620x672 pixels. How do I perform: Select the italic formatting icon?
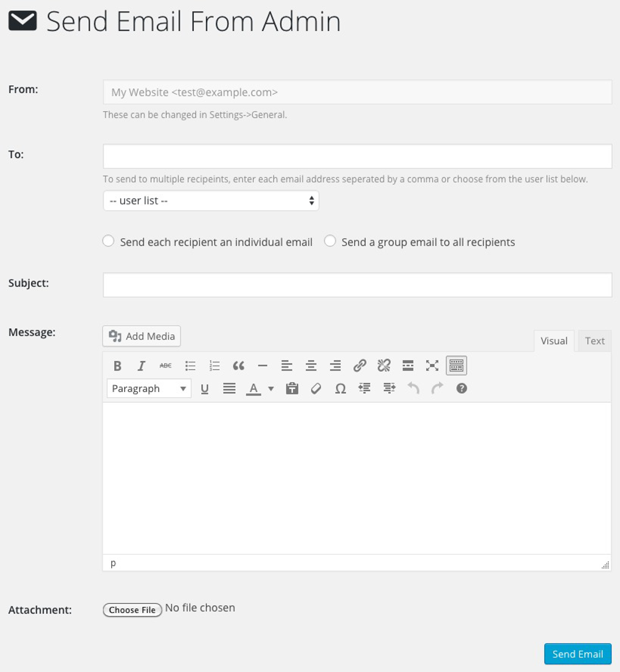click(141, 365)
